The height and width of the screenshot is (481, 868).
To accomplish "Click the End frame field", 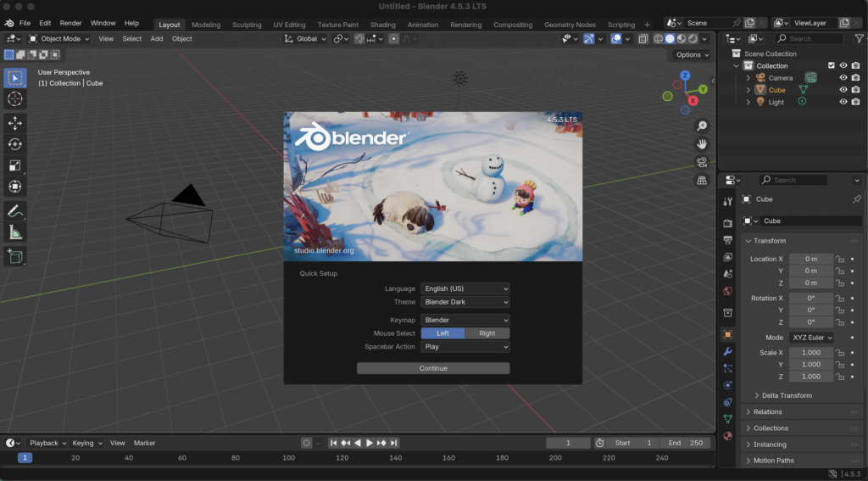I will pyautogui.click(x=686, y=444).
